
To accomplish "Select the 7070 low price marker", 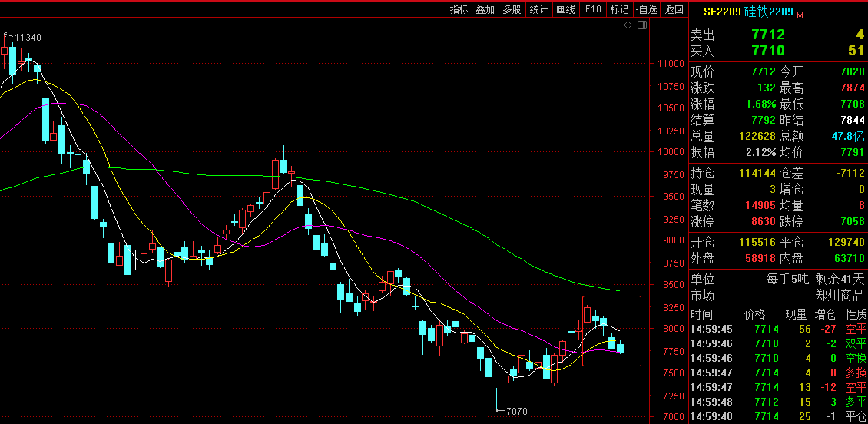I will 514,412.
